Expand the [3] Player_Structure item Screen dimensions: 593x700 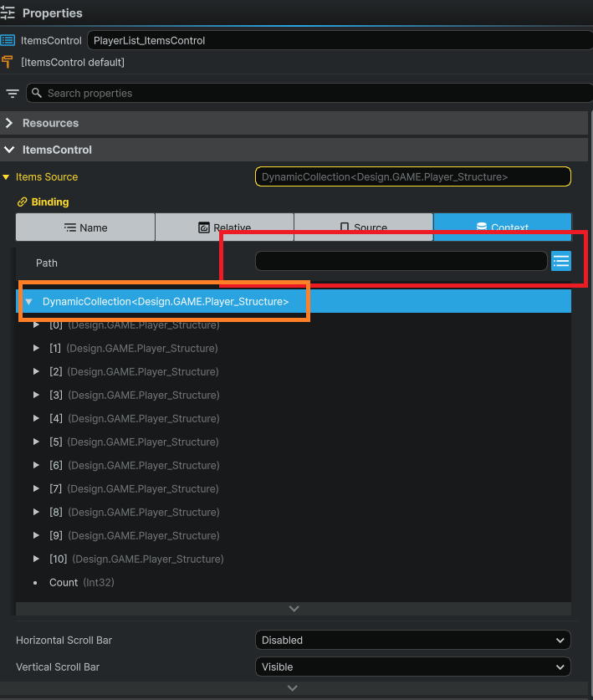pos(36,395)
